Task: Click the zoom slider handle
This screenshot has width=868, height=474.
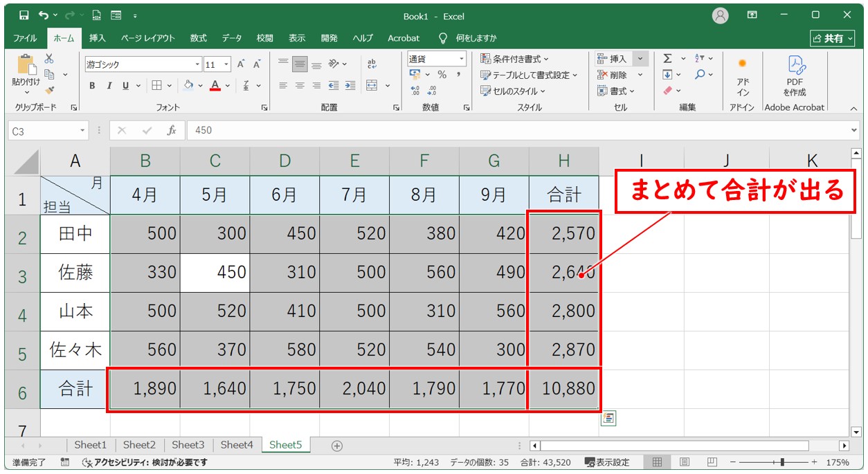Action: tap(783, 462)
